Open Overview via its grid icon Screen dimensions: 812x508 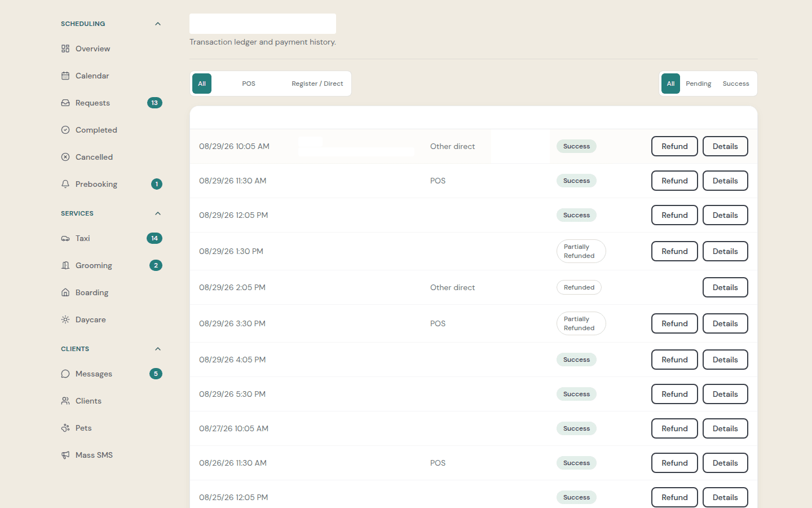pos(65,49)
